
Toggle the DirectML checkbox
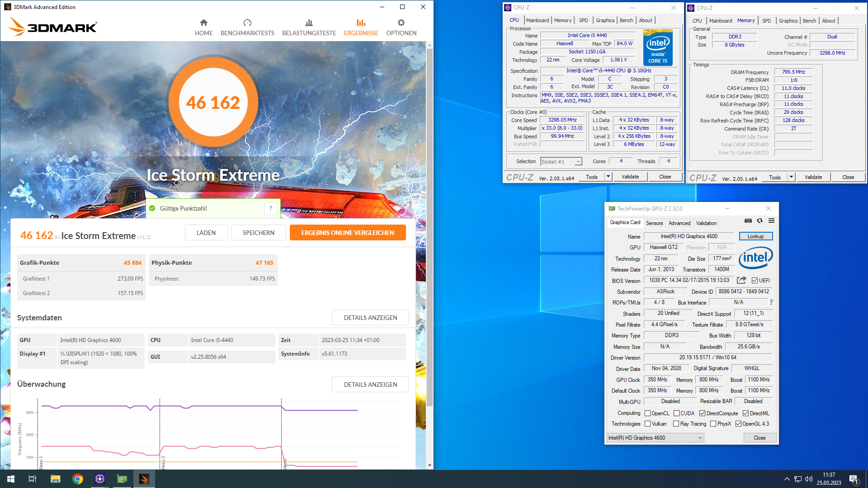[745, 413]
